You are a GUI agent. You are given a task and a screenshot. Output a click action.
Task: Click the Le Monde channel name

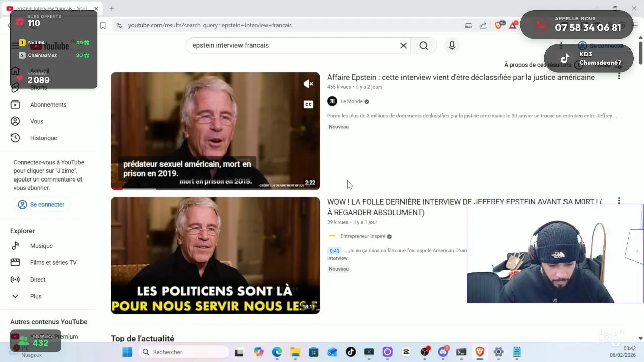[351, 101]
